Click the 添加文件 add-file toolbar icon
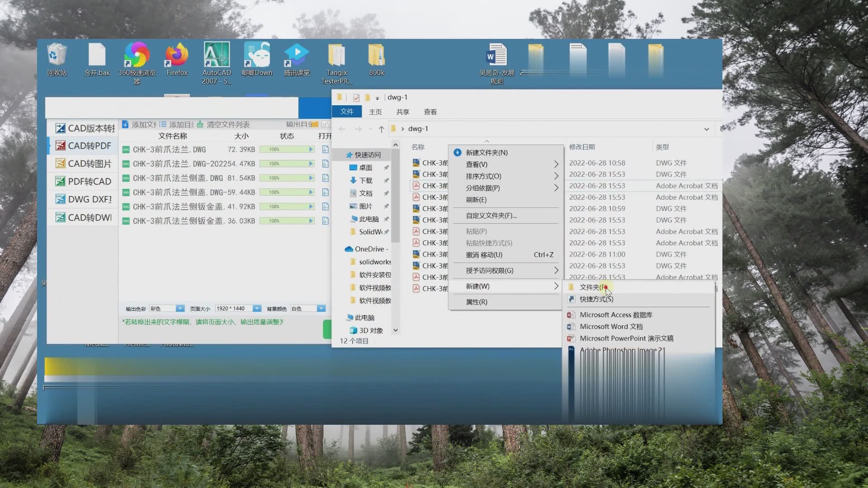This screenshot has width=868, height=488. coord(125,124)
